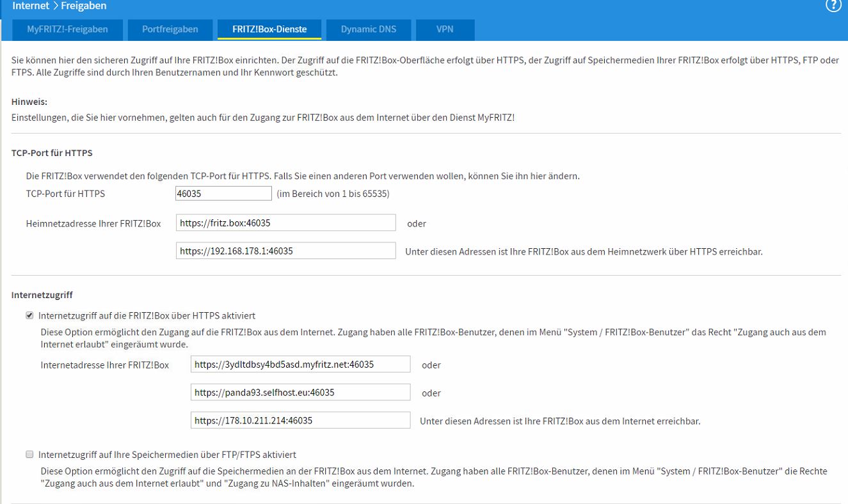The height and width of the screenshot is (504, 848).
Task: Click the '(im Bereich von 1 bis 65535)' hint
Action: click(333, 194)
